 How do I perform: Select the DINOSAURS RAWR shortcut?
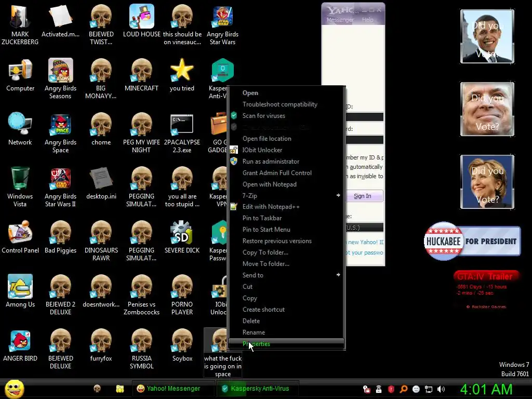[x=101, y=241]
